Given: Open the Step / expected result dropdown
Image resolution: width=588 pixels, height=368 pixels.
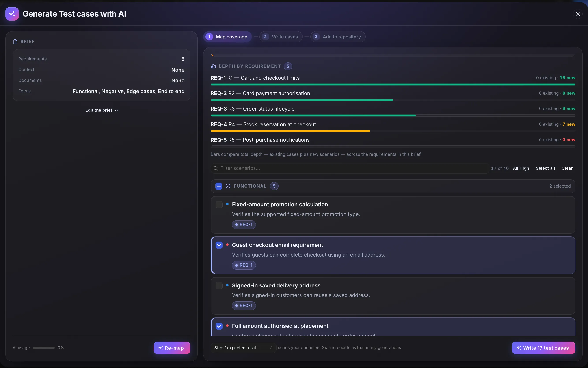Looking at the screenshot, I should pos(243,348).
